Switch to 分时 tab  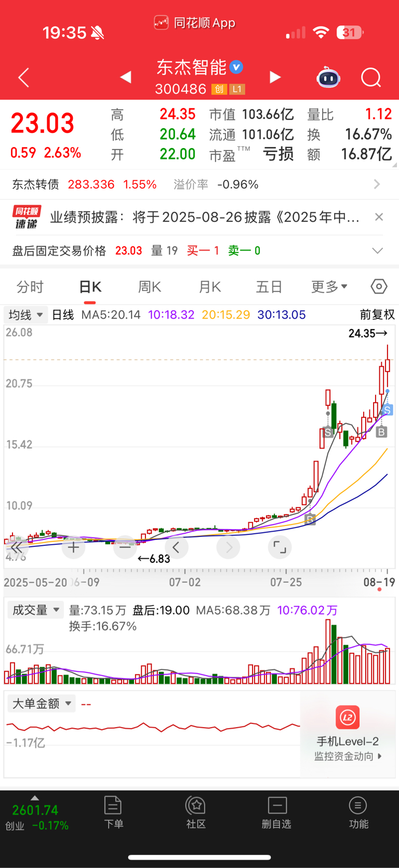(30, 287)
